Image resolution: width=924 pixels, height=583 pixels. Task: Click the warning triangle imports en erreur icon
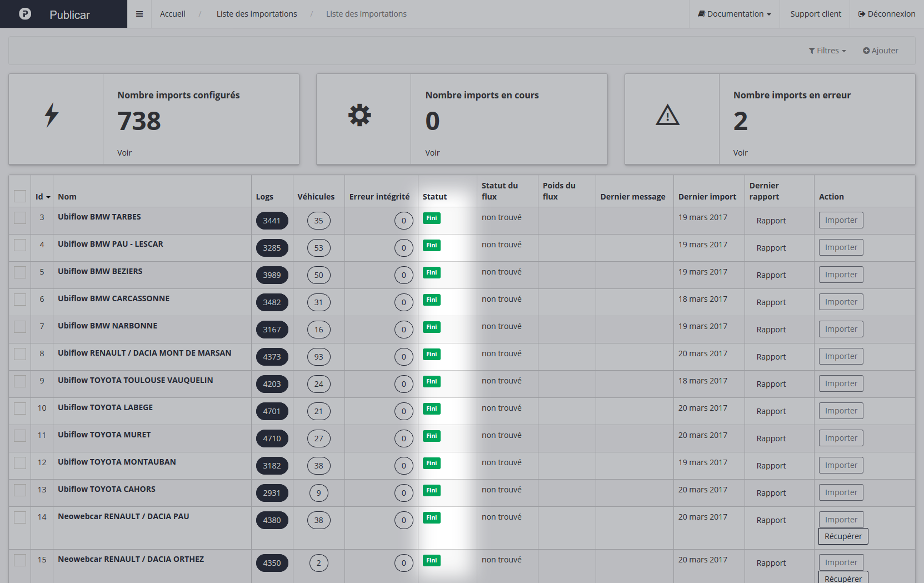[667, 115]
